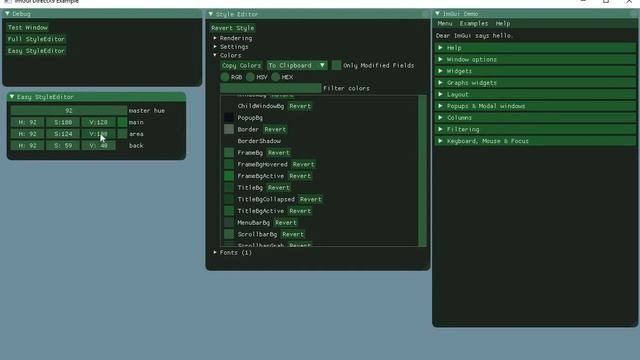Expand the Widgets header

(x=535, y=71)
